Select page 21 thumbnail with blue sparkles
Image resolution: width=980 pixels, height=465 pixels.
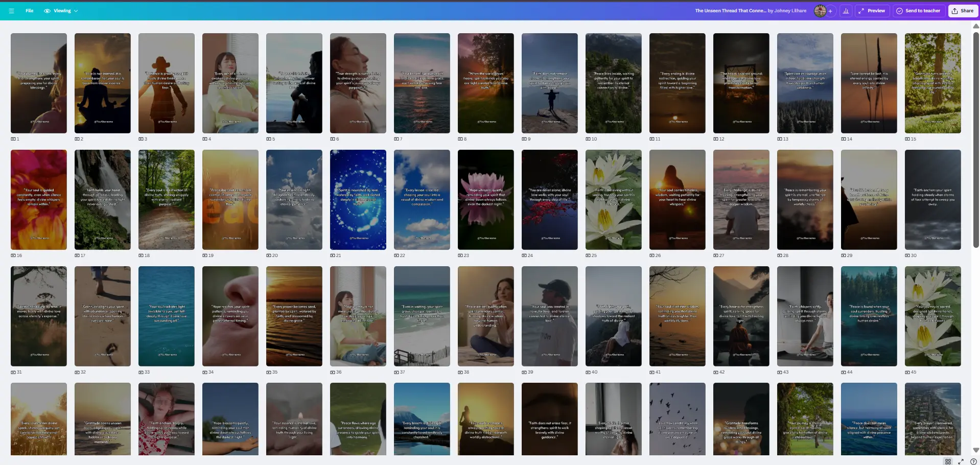(358, 200)
